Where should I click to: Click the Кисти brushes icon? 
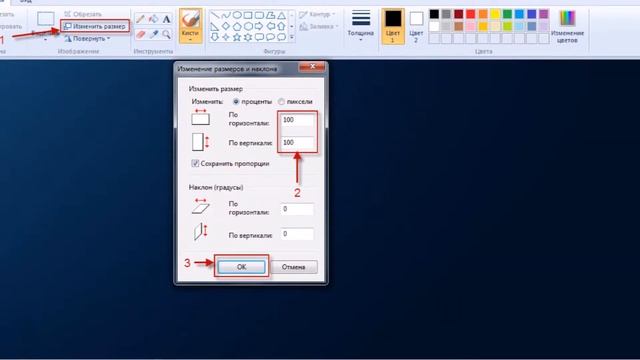click(x=190, y=20)
